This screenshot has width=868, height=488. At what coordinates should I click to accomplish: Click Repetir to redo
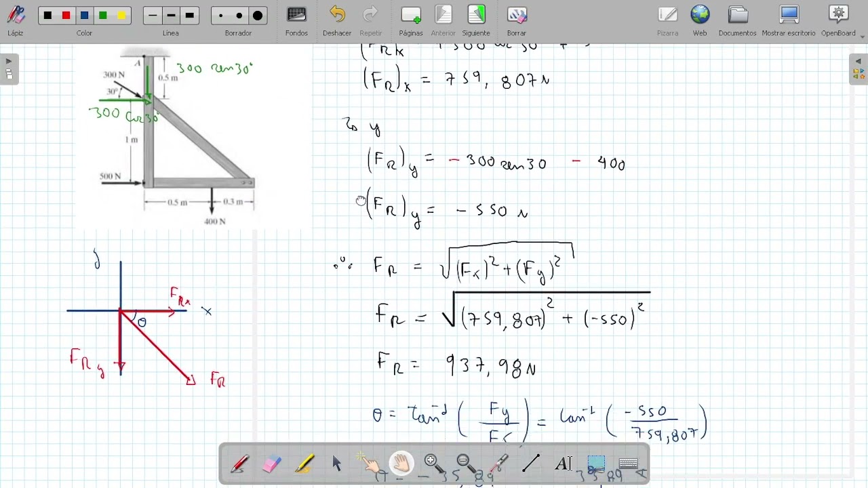tap(371, 20)
